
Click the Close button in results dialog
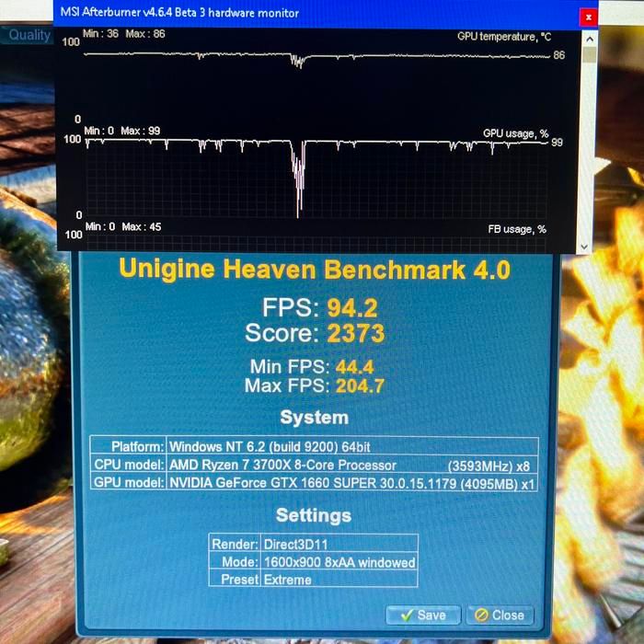pyautogui.click(x=498, y=615)
